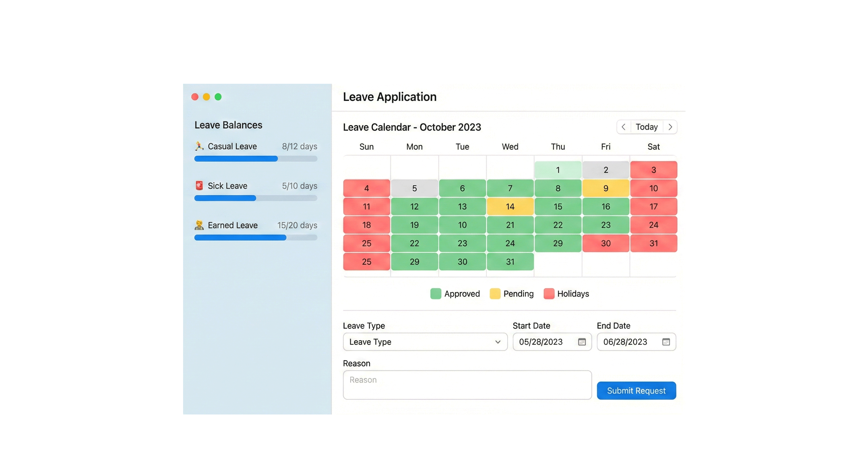This screenshot has height=473, width=868.
Task: Click the Casual Leave runner icon
Action: pyautogui.click(x=199, y=146)
